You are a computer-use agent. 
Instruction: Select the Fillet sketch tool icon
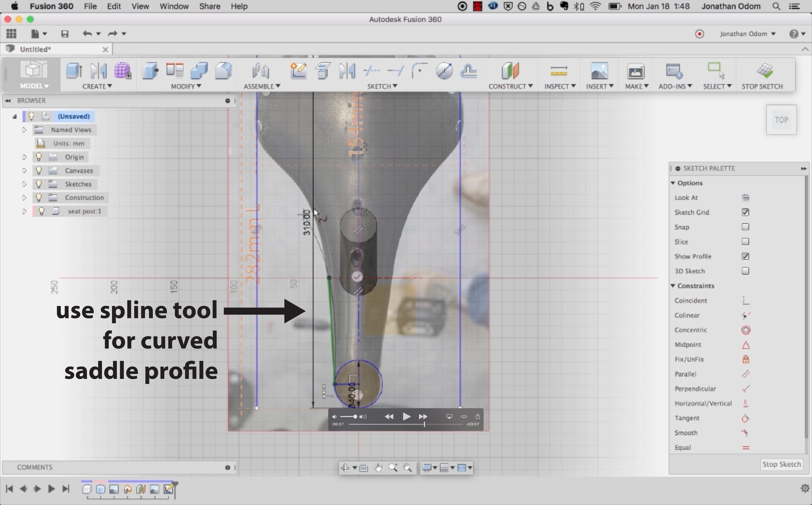pos(419,71)
